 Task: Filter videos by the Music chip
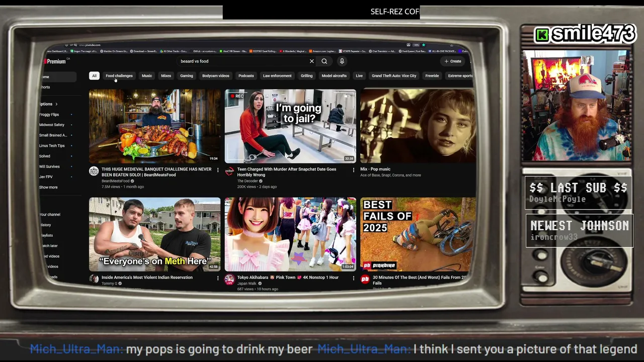[x=147, y=76]
